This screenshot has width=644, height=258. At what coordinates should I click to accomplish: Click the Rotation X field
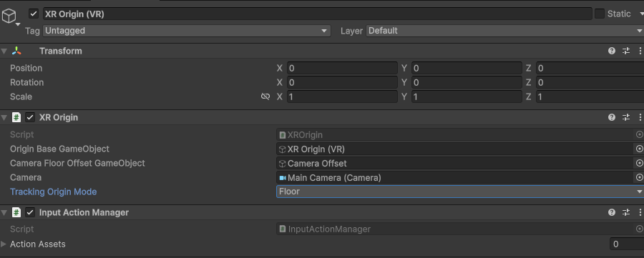[342, 82]
